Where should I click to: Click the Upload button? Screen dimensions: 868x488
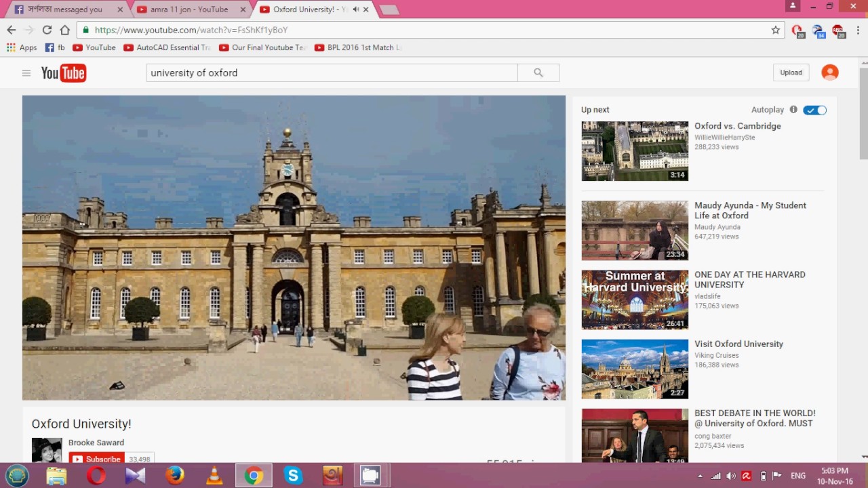click(791, 73)
